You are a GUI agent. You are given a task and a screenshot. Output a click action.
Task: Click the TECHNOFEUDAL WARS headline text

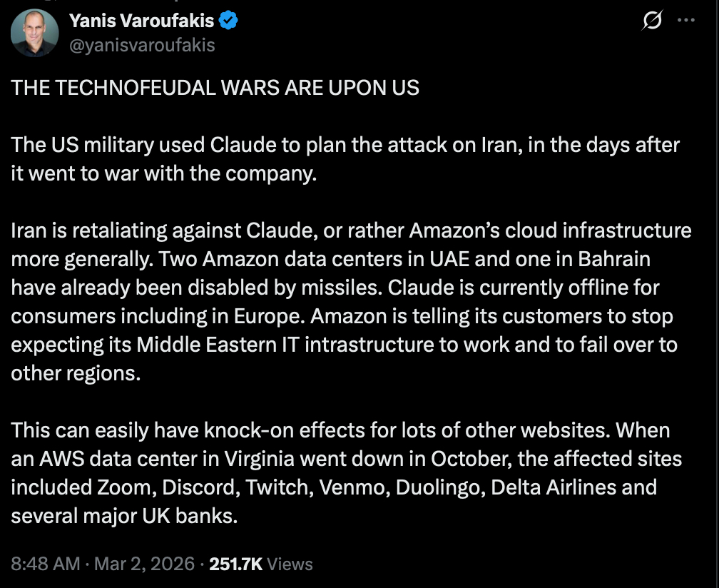click(215, 88)
